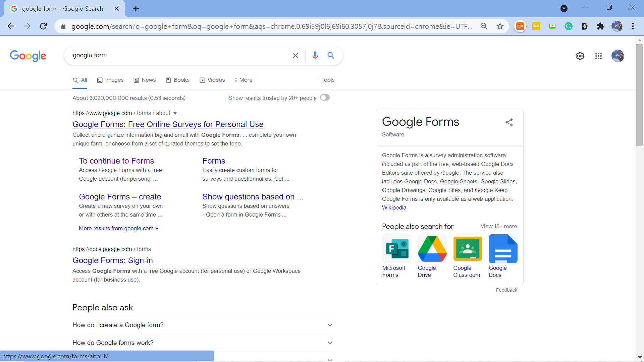This screenshot has height=362, width=644.
Task: Open the Google Forms: Sign-in result
Action: 113,260
